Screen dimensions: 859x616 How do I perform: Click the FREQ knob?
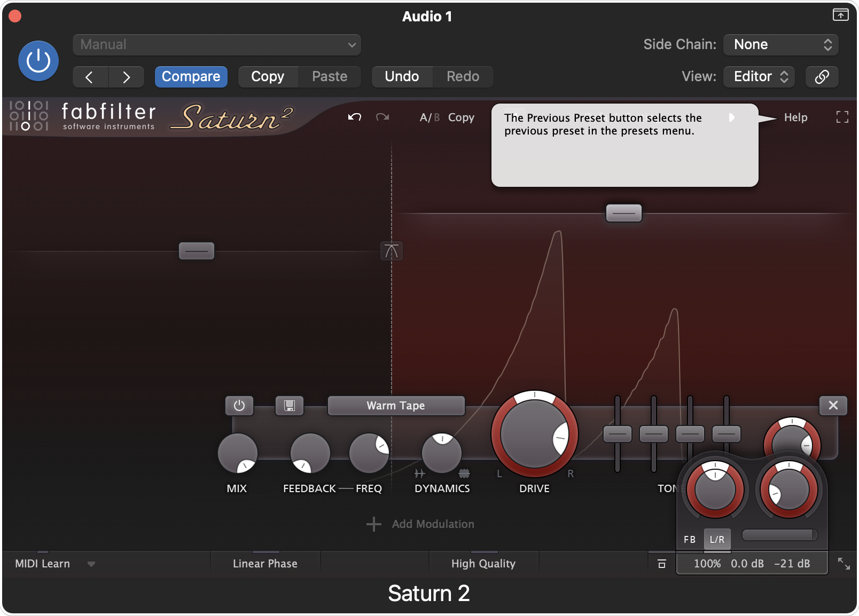(369, 453)
